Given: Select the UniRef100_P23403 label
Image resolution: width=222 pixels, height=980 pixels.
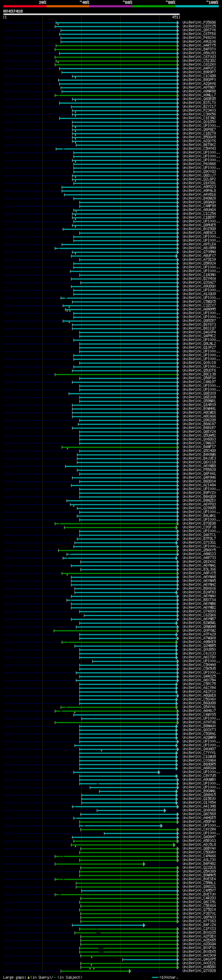Looking at the screenshot, I should (199, 110).
